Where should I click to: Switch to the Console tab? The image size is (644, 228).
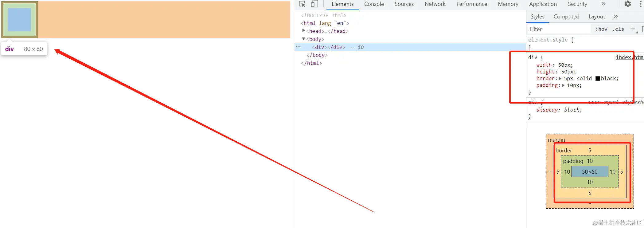point(374,4)
